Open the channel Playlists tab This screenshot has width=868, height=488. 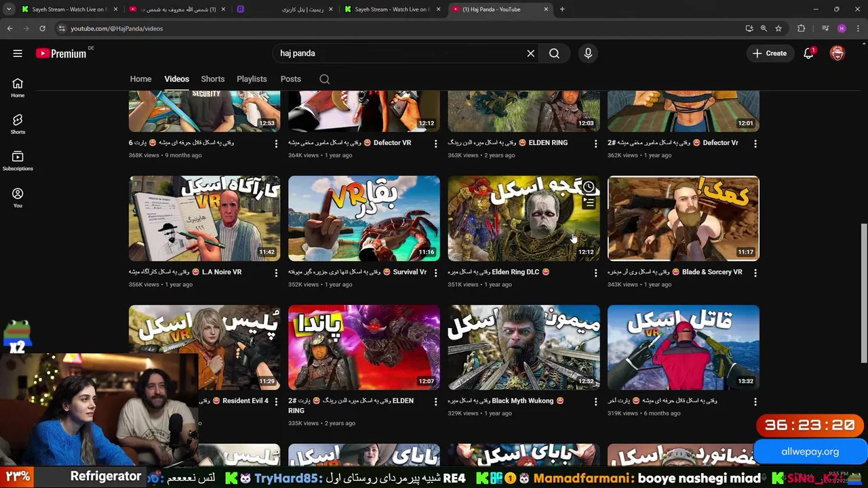tap(252, 79)
